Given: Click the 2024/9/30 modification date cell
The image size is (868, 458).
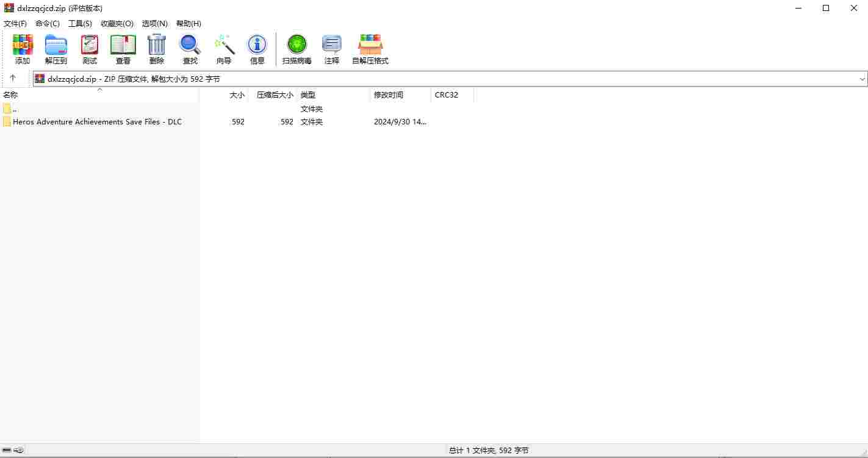Looking at the screenshot, I should (400, 122).
